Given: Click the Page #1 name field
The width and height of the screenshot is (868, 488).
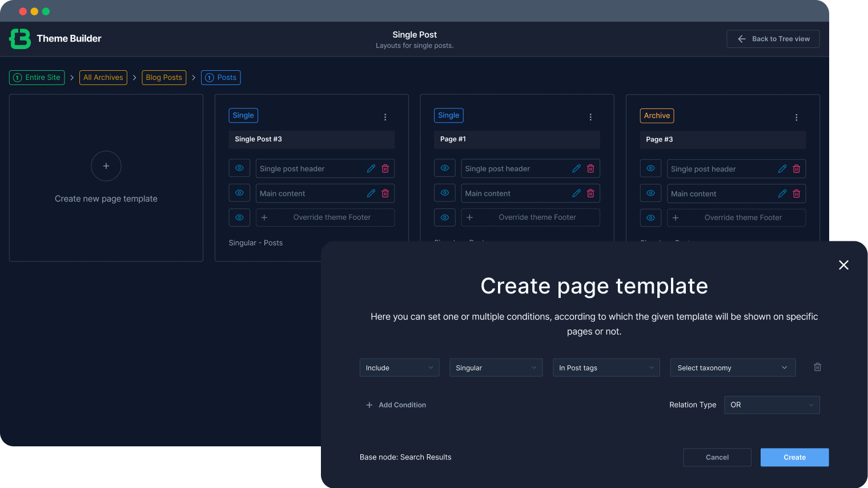Looking at the screenshot, I should coord(517,139).
